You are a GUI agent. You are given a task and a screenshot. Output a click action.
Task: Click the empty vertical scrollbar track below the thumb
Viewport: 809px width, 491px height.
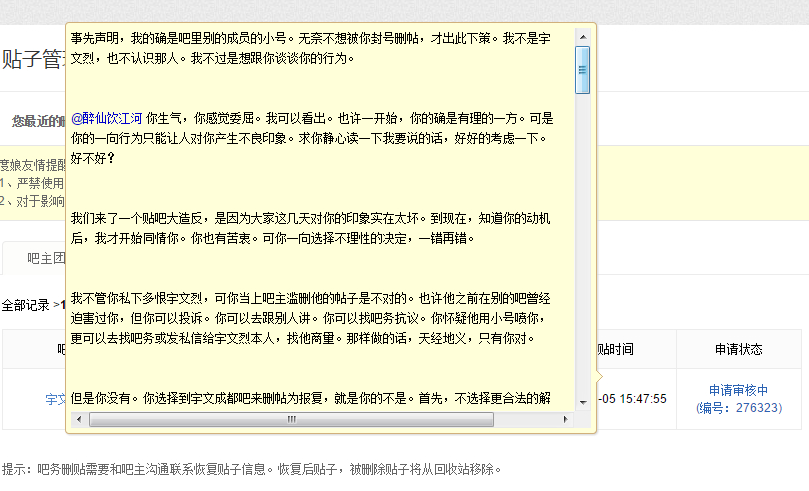tap(583, 244)
